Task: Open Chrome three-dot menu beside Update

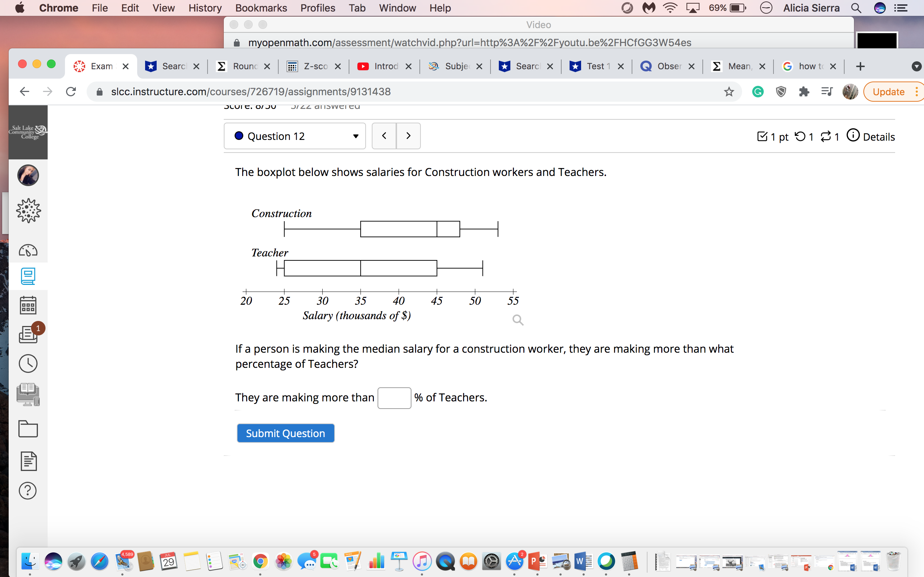Action: click(x=916, y=92)
